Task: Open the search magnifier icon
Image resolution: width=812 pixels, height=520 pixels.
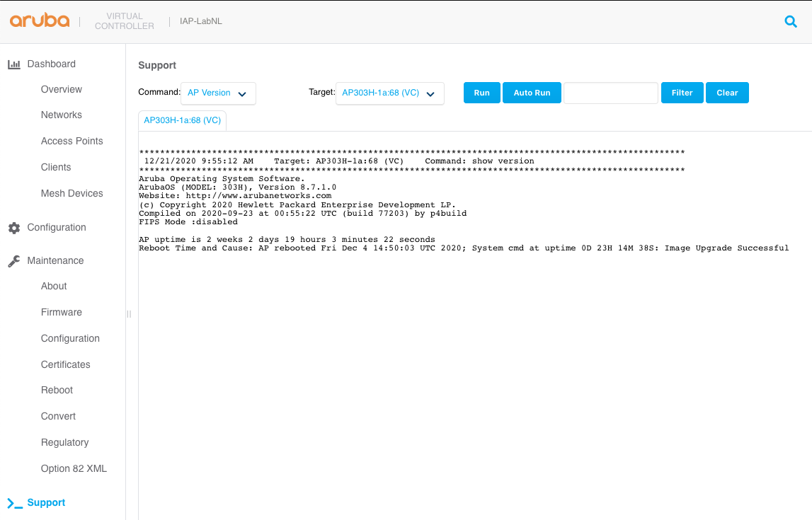Action: click(x=790, y=21)
